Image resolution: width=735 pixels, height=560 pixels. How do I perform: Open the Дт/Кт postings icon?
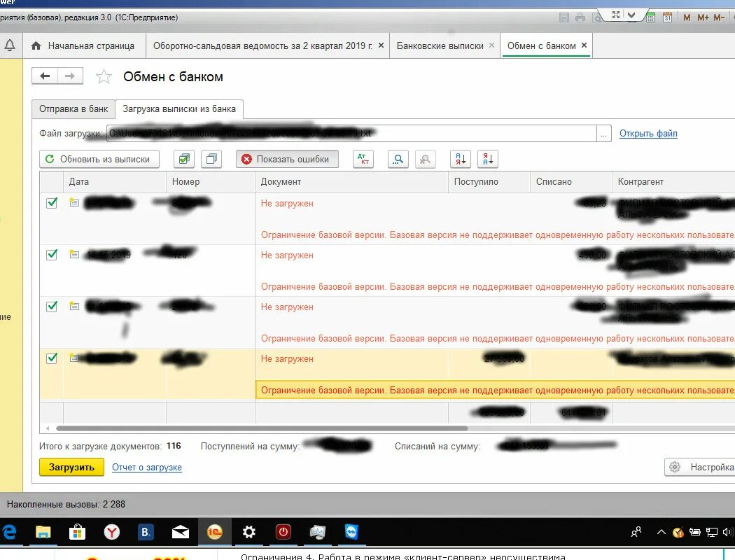pos(363,159)
